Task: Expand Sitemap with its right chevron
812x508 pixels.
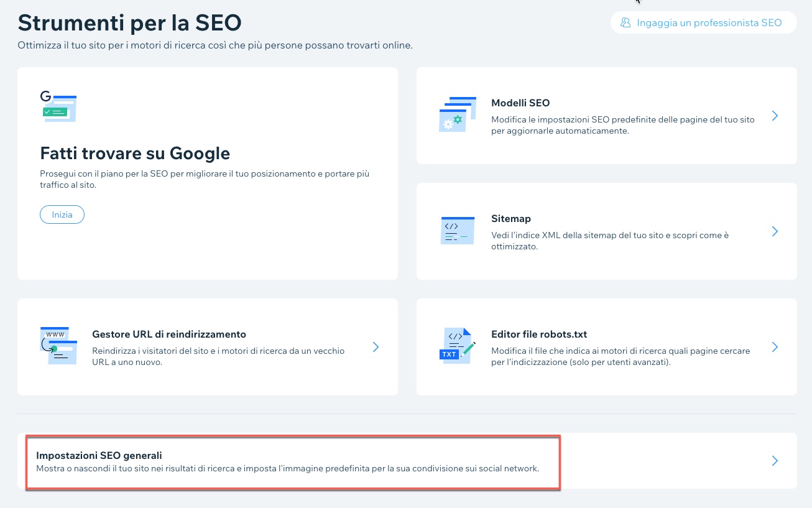Action: 775,231
